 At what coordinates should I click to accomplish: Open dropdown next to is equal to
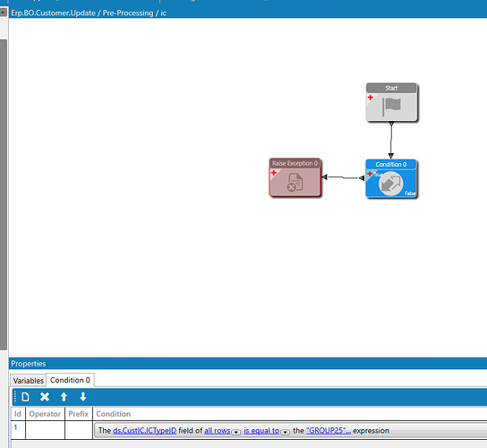pos(285,432)
